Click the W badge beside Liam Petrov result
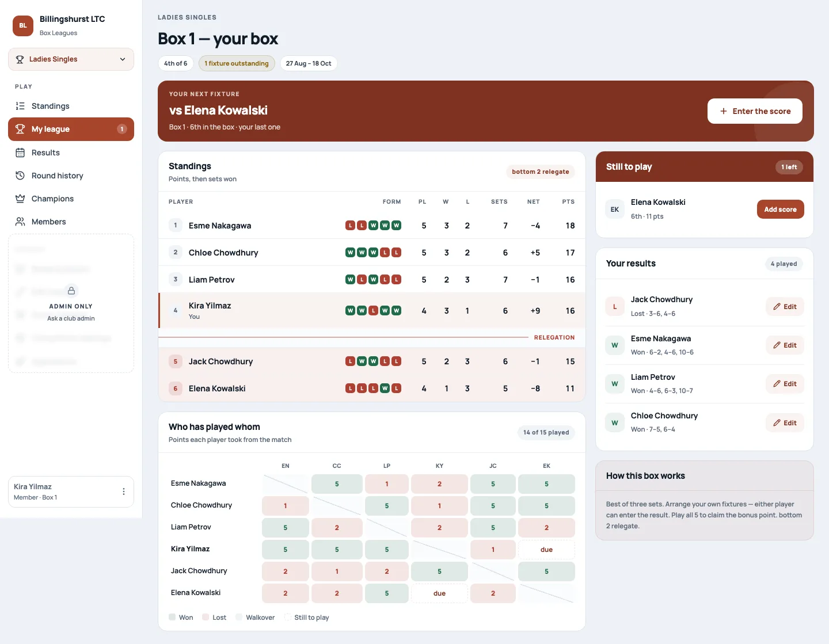 click(615, 384)
